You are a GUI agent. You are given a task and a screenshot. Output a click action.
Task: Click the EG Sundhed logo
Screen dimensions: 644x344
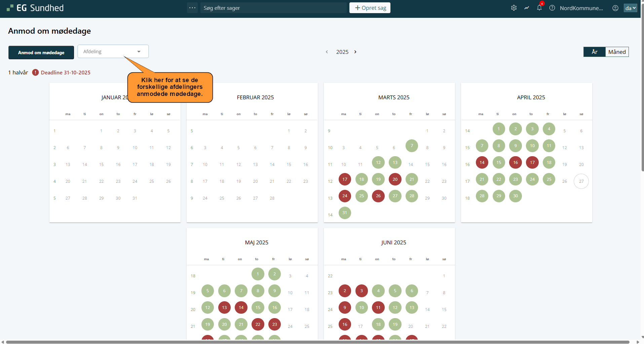[35, 8]
